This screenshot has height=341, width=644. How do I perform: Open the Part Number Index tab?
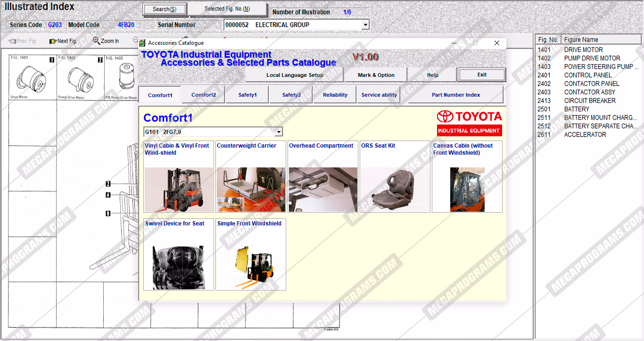(x=455, y=95)
